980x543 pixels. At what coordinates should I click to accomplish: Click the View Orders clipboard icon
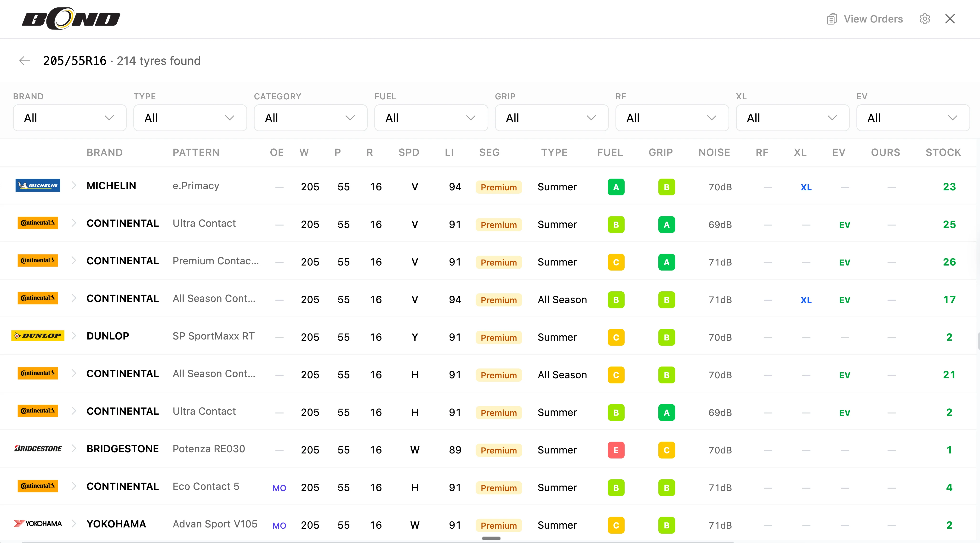coord(832,19)
